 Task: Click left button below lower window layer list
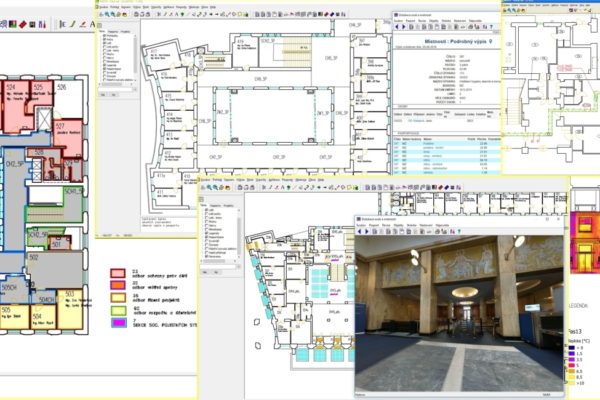[x=205, y=272]
